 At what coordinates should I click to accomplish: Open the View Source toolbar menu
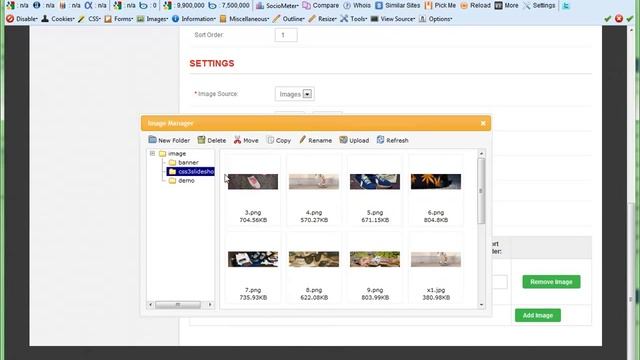[x=393, y=19]
